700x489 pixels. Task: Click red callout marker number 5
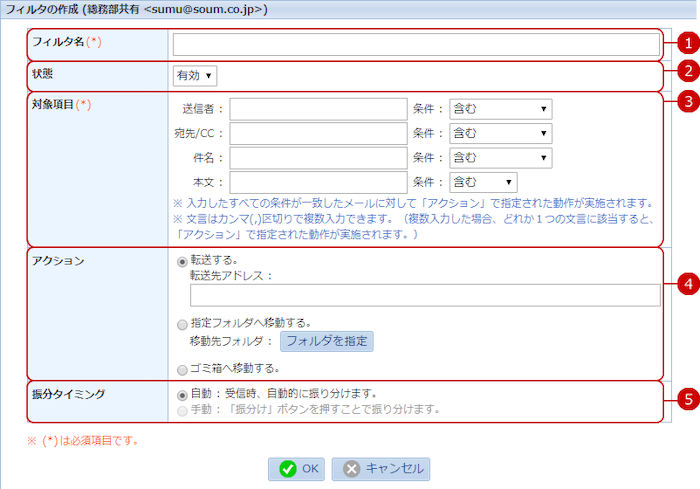click(686, 398)
